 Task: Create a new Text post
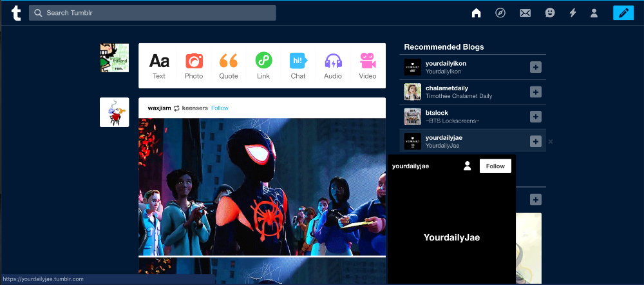[159, 66]
